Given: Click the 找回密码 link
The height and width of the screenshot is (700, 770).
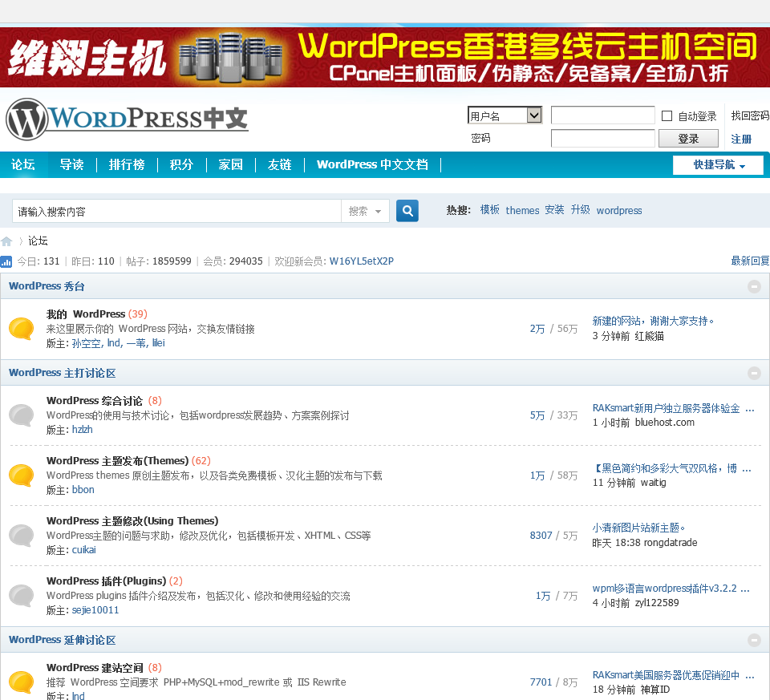Looking at the screenshot, I should (750, 115).
